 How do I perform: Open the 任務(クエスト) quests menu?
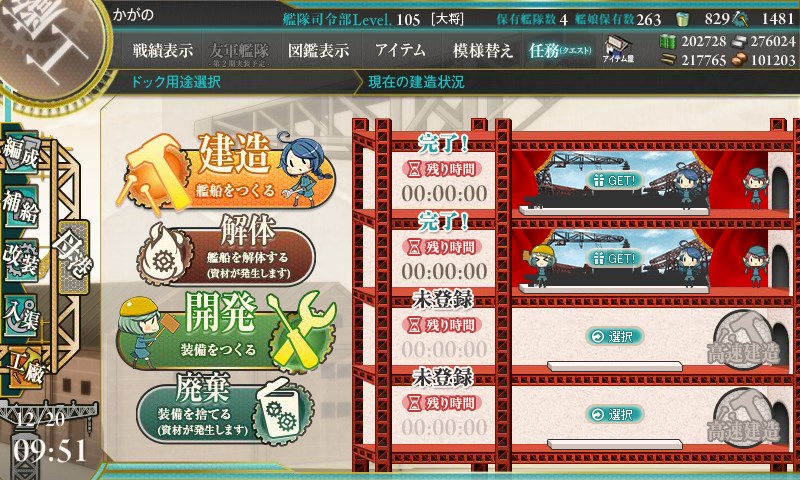tap(560, 50)
